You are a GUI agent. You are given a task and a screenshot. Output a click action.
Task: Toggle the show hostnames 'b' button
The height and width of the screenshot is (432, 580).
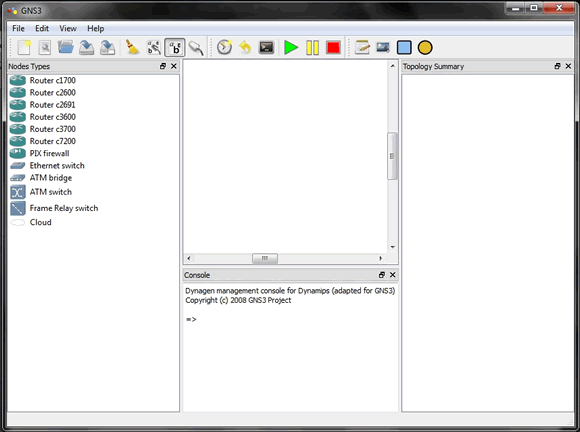tap(175, 48)
